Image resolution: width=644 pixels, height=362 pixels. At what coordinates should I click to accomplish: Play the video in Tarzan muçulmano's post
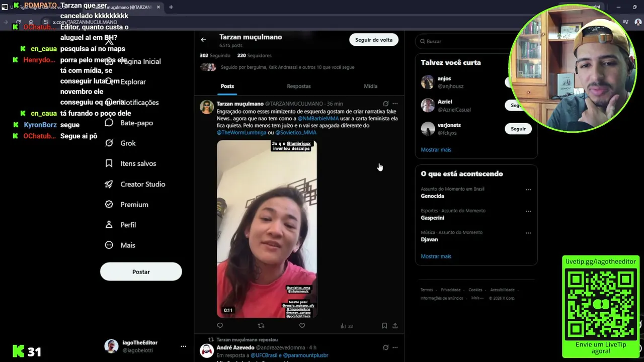(x=267, y=229)
